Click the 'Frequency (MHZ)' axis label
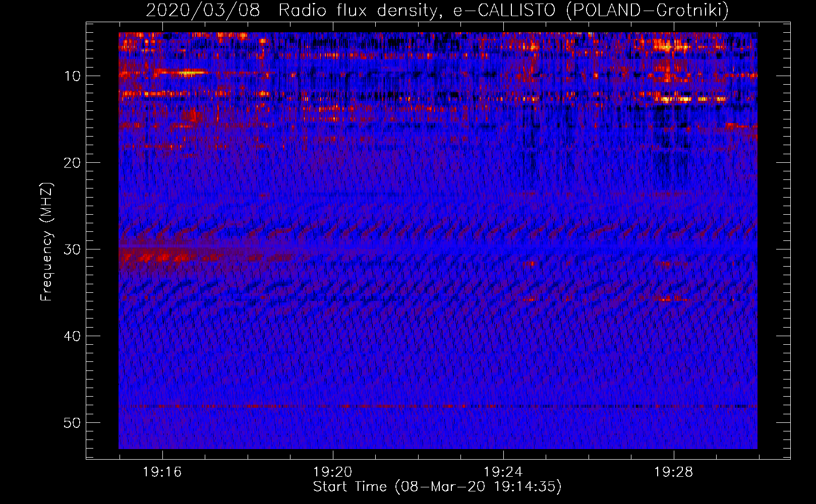This screenshot has width=816, height=504. (46, 242)
